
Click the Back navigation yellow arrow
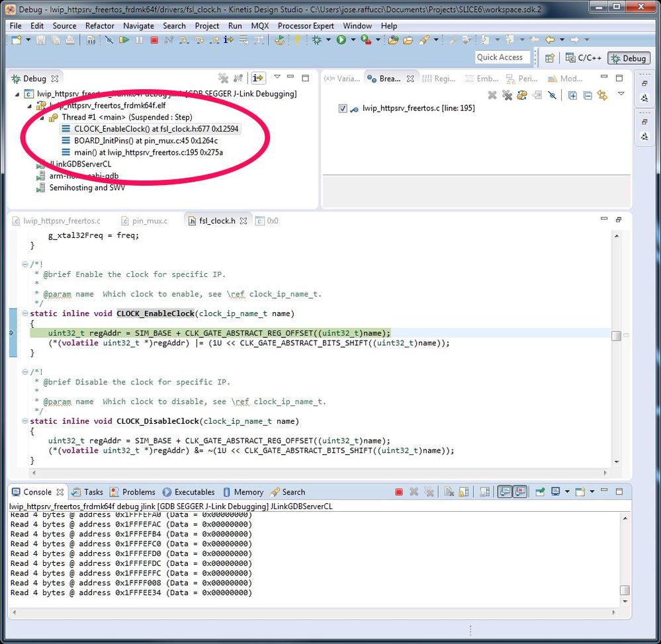coord(550,40)
